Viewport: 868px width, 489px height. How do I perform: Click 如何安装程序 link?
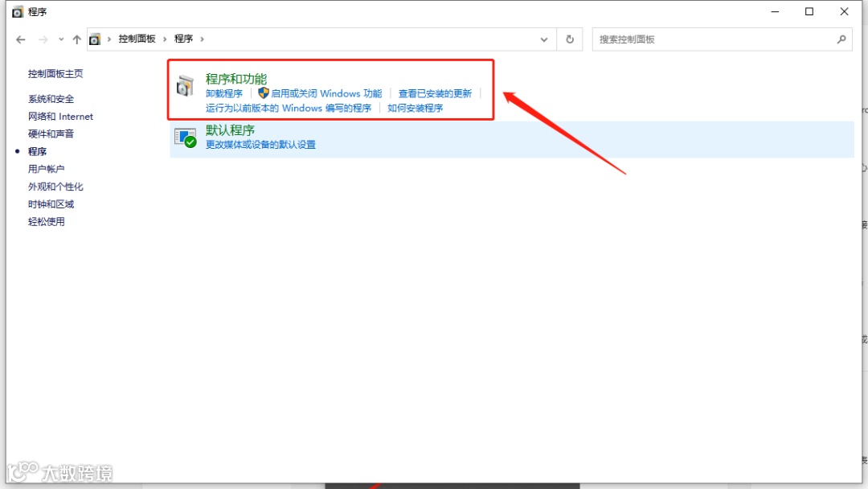416,108
